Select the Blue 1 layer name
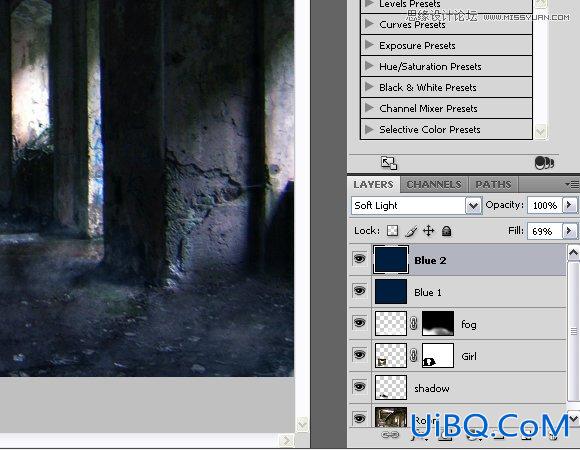 [428, 292]
